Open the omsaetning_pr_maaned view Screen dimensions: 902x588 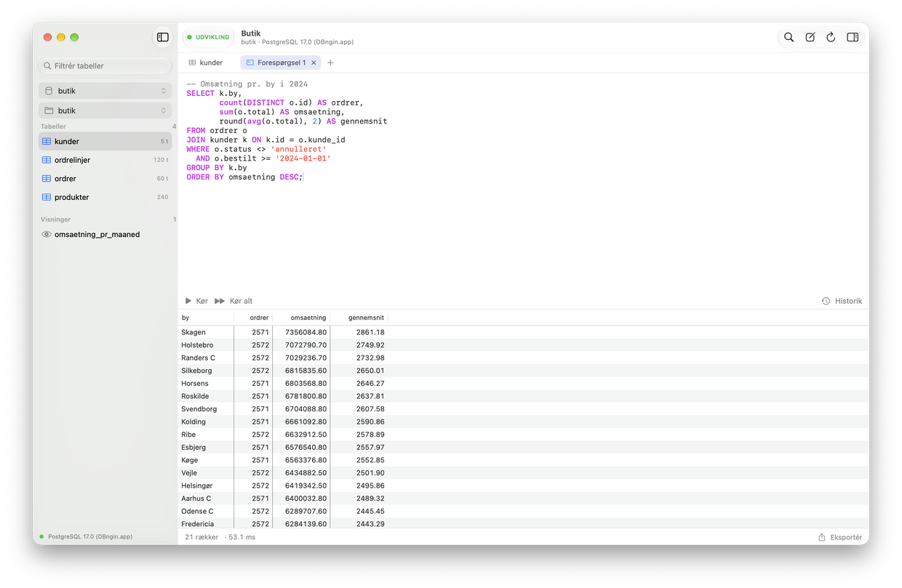pos(105,235)
